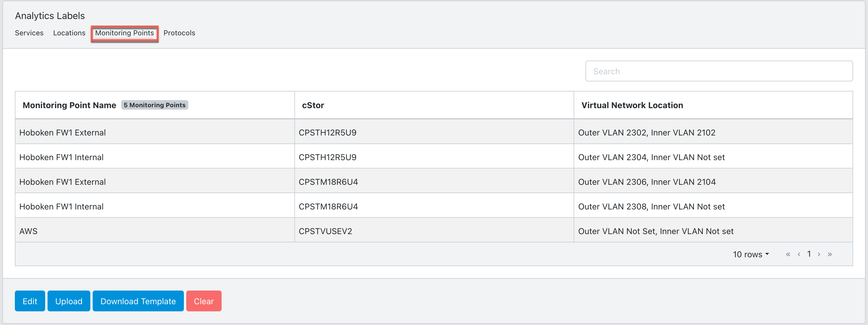868x325 pixels.
Task: Go to previous page arrow
Action: (x=799, y=254)
